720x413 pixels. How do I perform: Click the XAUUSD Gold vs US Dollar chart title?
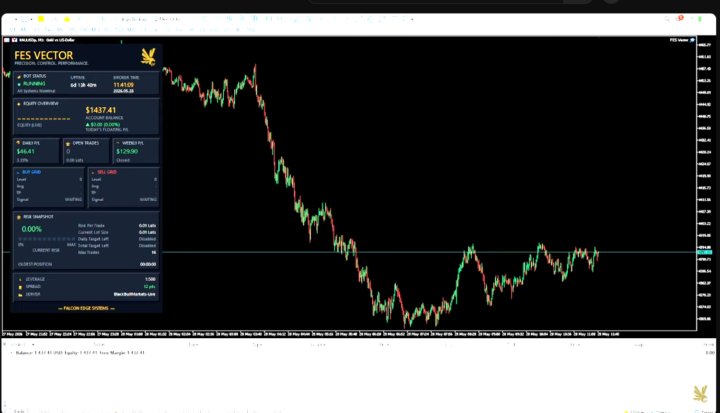pyautogui.click(x=46, y=40)
